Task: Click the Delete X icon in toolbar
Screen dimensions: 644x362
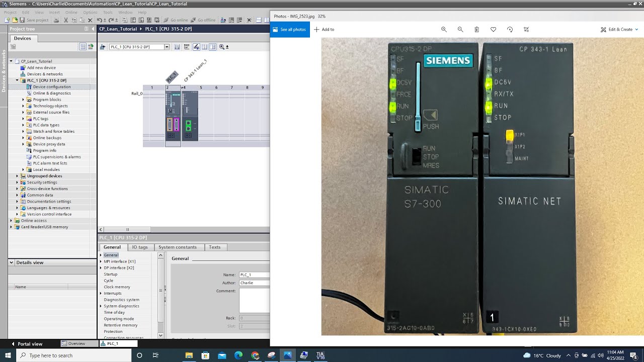Action: coord(90,20)
